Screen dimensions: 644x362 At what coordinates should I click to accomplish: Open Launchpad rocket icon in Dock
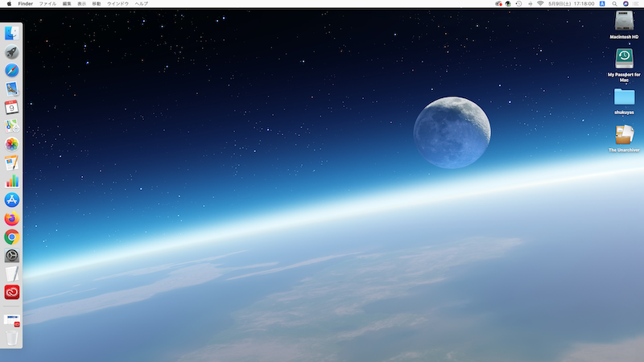coord(11,51)
